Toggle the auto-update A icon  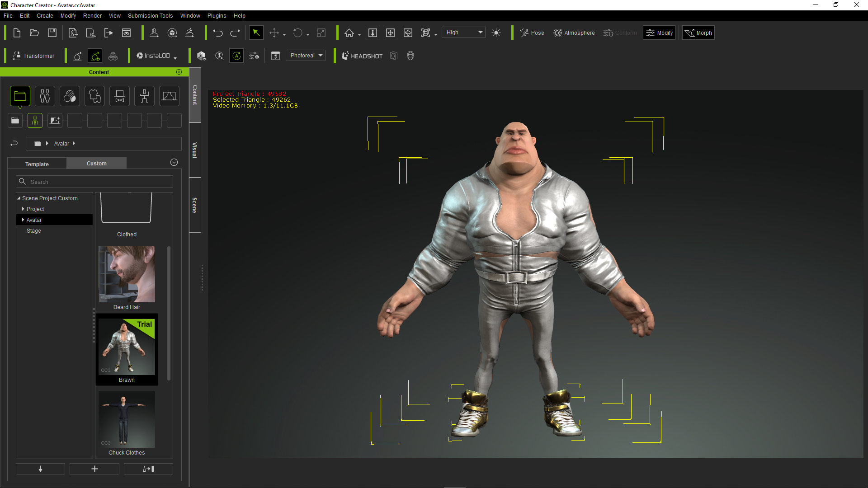pyautogui.click(x=236, y=56)
